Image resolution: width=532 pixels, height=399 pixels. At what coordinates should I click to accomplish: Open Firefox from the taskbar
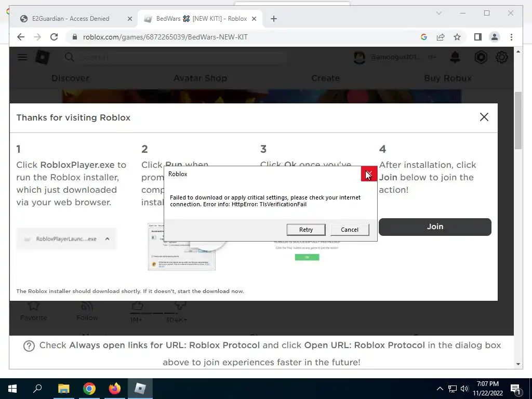[x=115, y=389]
